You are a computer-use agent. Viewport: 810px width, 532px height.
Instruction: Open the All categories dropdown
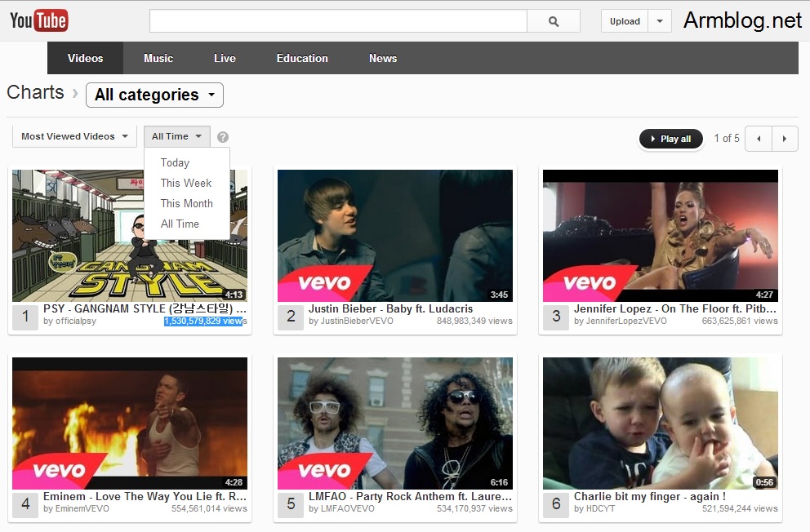click(x=154, y=95)
